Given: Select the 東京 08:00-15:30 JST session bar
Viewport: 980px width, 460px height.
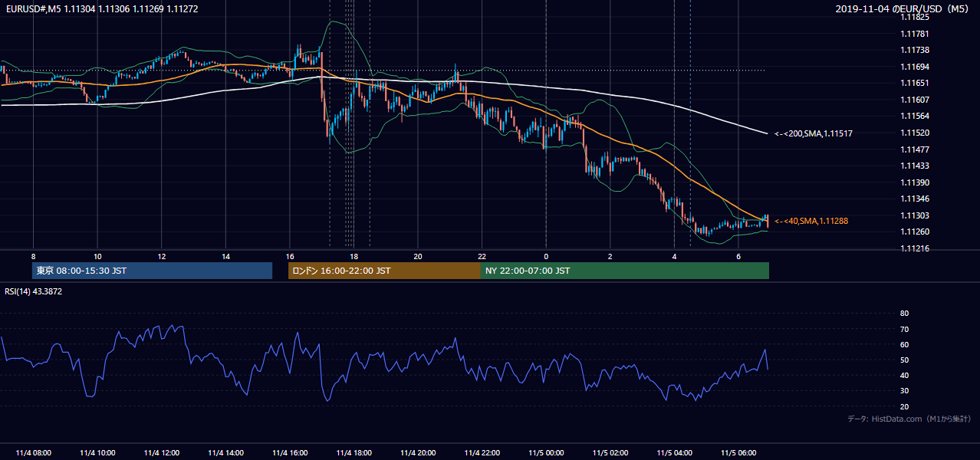Looking at the screenshot, I should click(x=152, y=271).
